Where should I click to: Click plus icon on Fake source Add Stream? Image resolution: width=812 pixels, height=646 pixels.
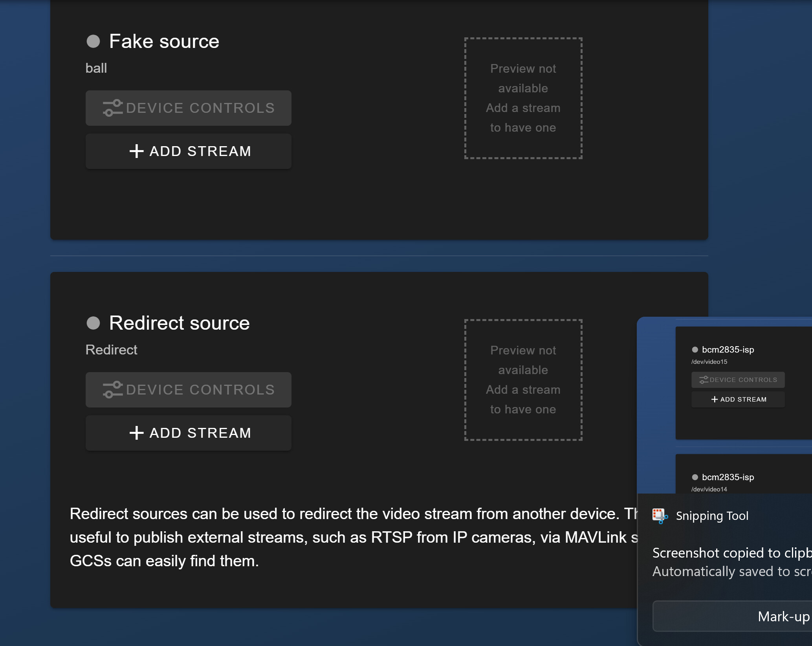[136, 151]
